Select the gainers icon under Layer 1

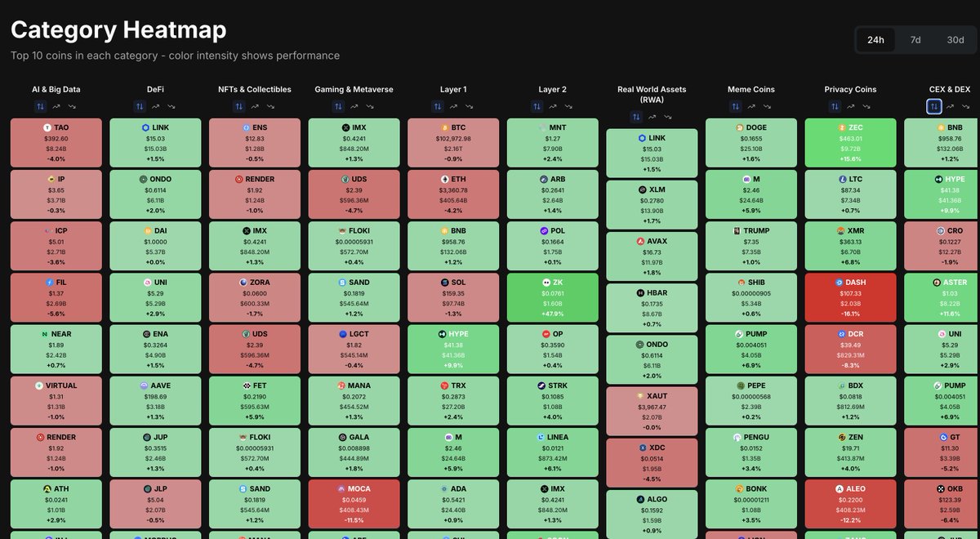point(455,106)
